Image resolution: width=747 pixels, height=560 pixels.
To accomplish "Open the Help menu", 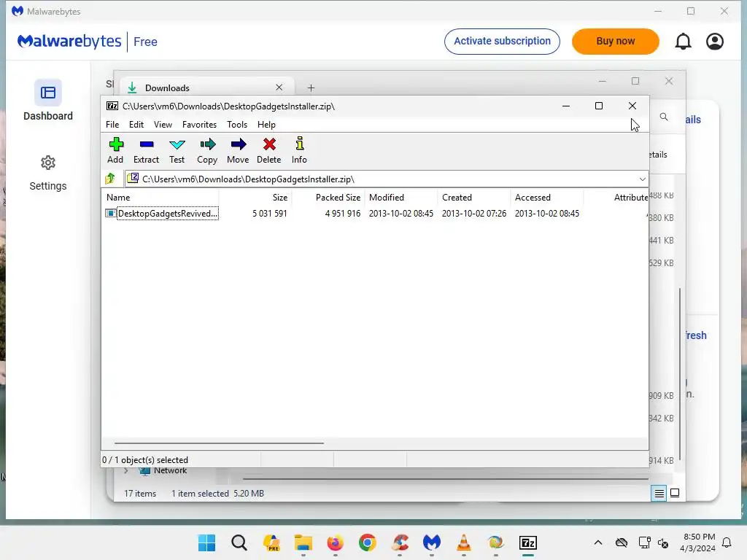I will [266, 124].
